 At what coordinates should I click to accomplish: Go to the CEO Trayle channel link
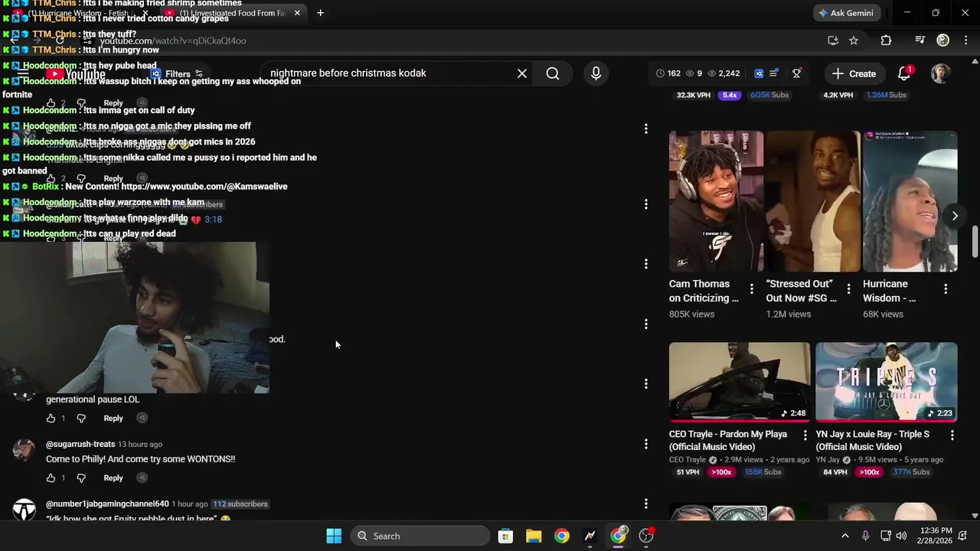pos(688,460)
